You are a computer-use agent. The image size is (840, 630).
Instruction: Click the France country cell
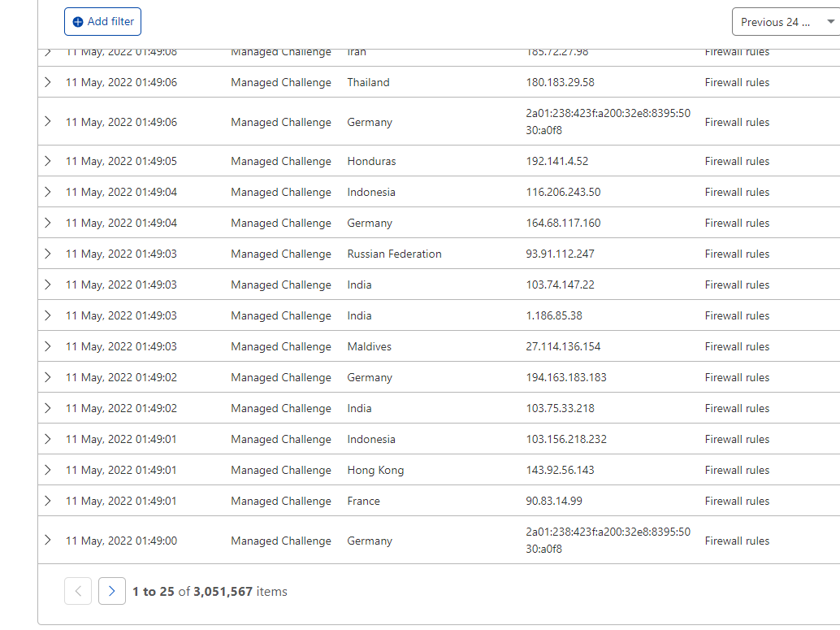[x=363, y=501]
